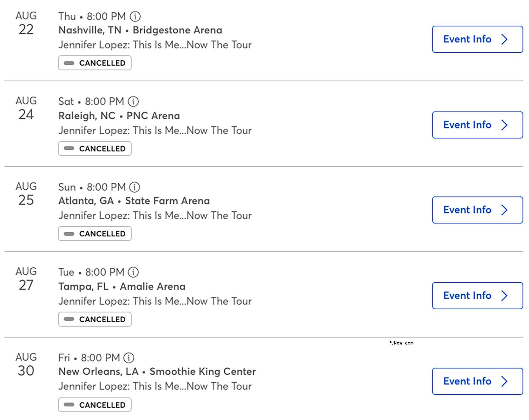Screen dimensions: 529x420
Task: Select the Raleigh, NC PNC Arena listing title
Action: [x=119, y=116]
